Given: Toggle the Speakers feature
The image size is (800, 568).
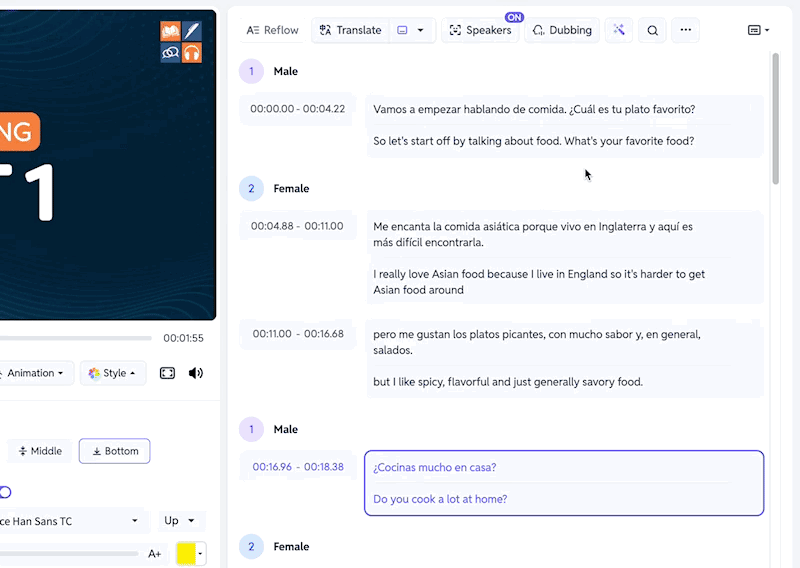Looking at the screenshot, I should point(480,30).
